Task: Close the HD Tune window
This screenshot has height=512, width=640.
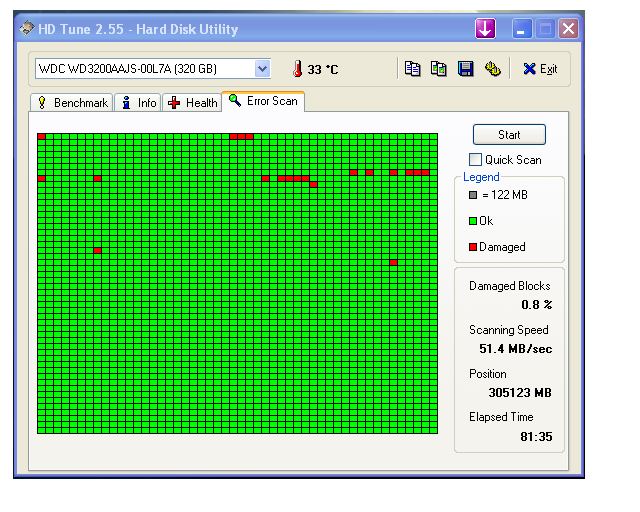Action: [568, 29]
